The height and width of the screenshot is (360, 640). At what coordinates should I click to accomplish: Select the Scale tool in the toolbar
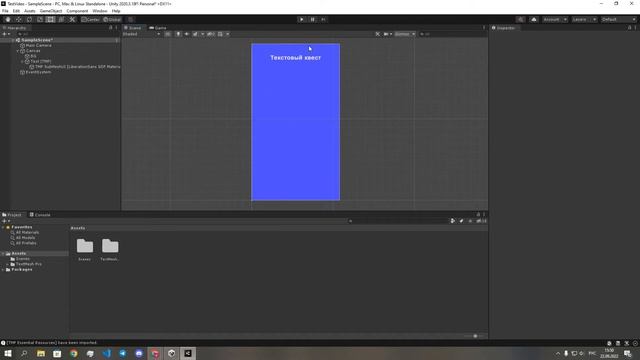pyautogui.click(x=40, y=19)
